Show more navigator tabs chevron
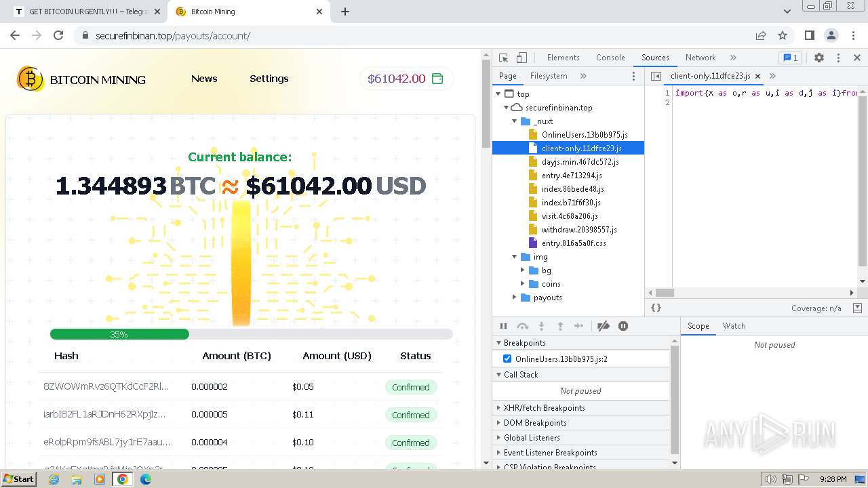 pyautogui.click(x=583, y=76)
